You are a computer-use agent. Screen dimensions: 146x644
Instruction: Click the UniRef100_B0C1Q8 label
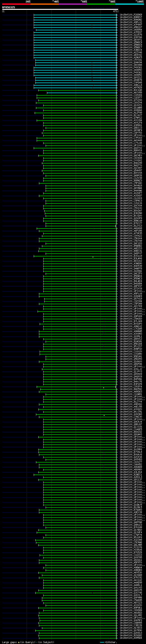[x=131, y=90]
